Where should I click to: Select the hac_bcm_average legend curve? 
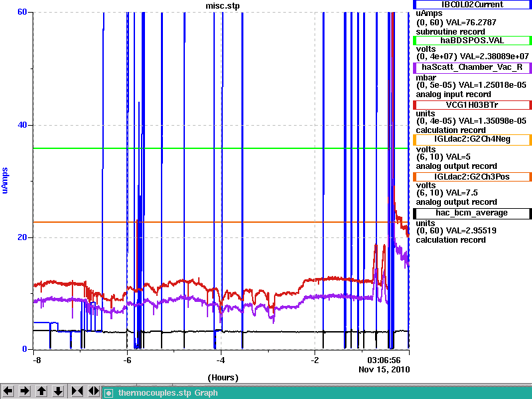[x=472, y=213]
